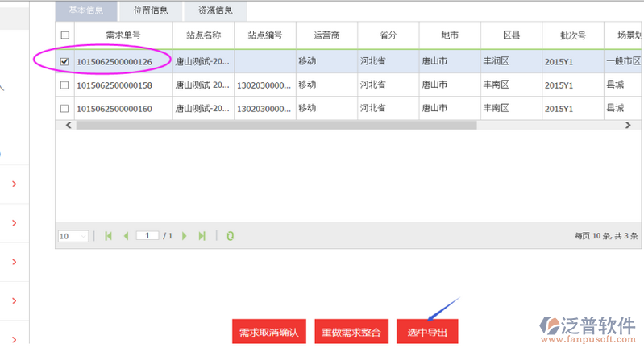
Task: Go to the previous page of results
Action: tap(125, 236)
